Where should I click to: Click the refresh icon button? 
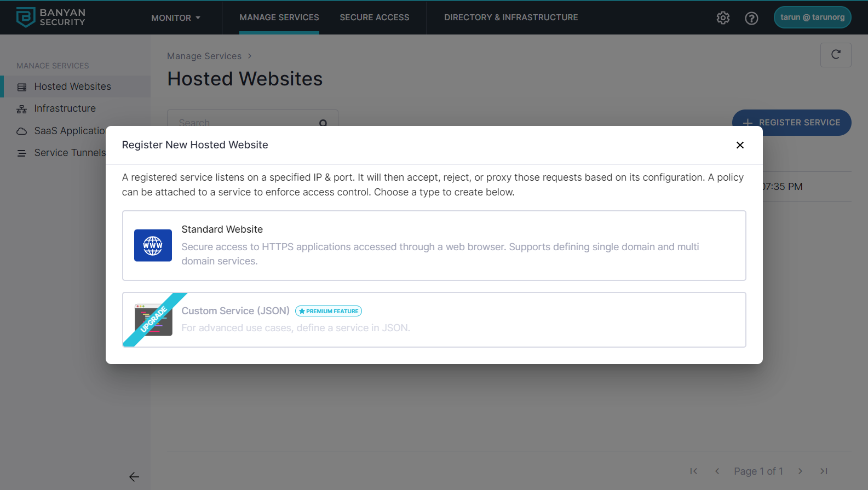tap(835, 55)
